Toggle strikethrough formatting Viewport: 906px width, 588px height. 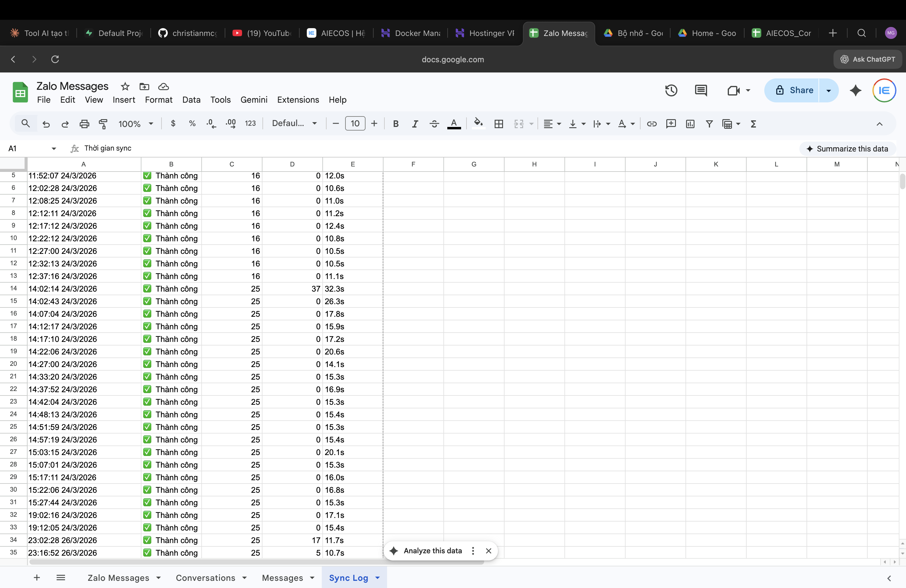pos(434,124)
